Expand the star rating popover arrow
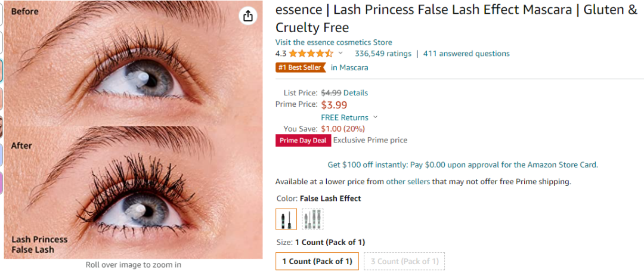Viewport: 644px width, 273px height. (340, 54)
